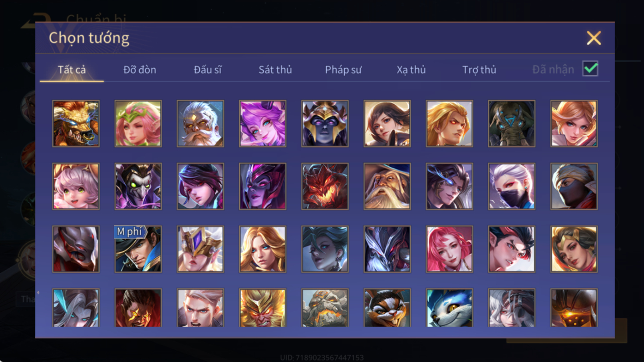Image resolution: width=644 pixels, height=362 pixels.
Task: Switch to the Đấu sĩ tab
Action: pyautogui.click(x=208, y=70)
